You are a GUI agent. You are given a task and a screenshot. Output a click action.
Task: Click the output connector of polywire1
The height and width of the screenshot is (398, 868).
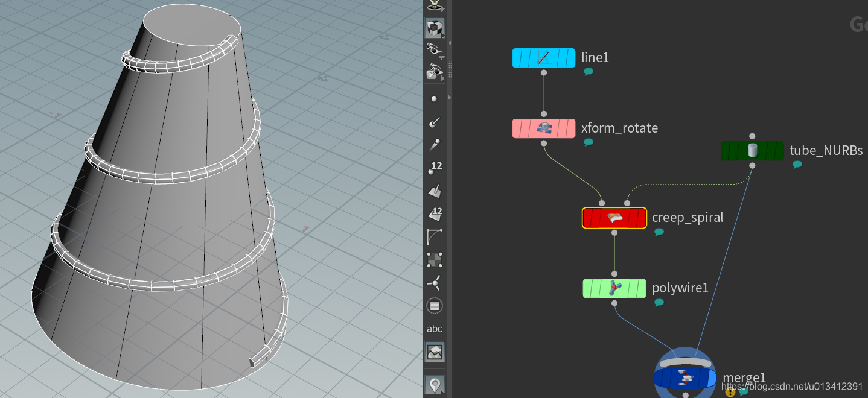tap(614, 303)
